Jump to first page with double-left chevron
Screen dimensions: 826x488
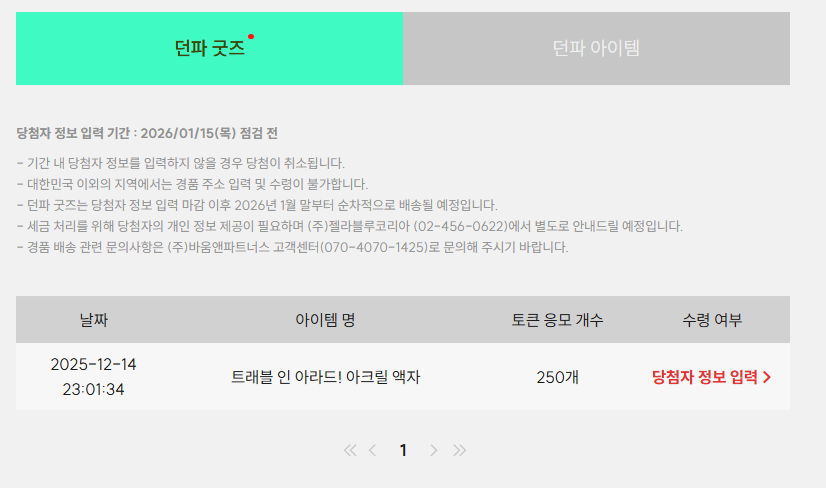350,450
